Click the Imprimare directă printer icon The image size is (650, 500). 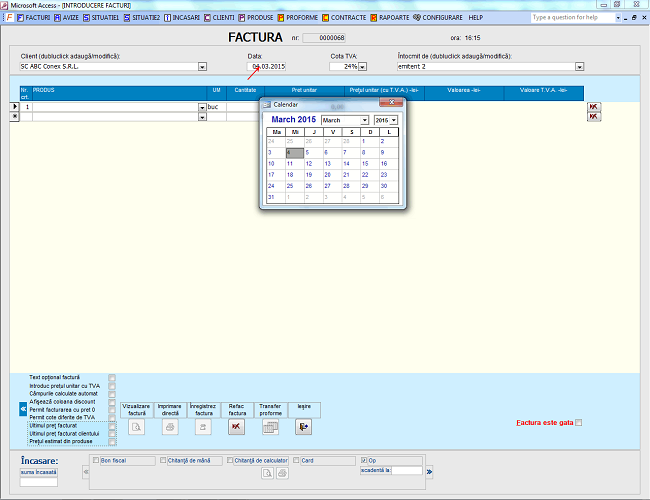170,427
